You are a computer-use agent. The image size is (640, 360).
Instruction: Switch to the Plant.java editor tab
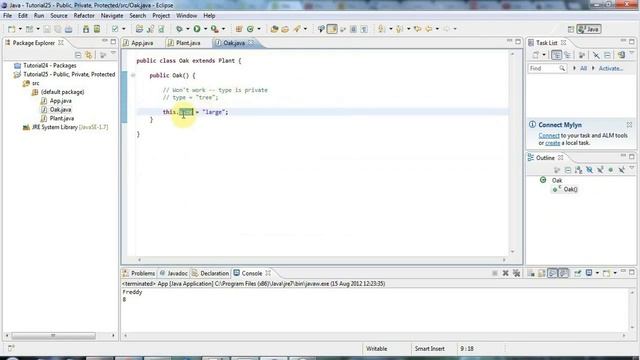pos(184,43)
